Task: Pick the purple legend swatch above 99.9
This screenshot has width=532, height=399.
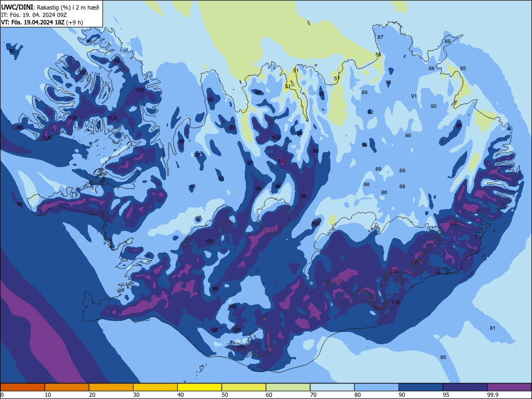Action: click(x=509, y=387)
